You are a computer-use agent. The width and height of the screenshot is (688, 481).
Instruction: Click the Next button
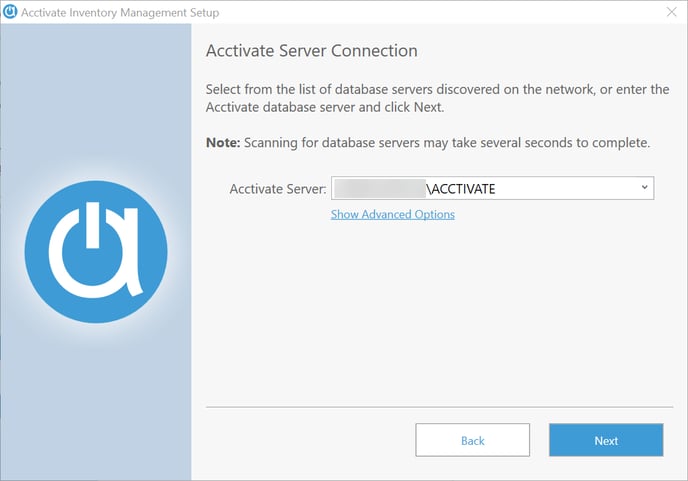click(606, 440)
